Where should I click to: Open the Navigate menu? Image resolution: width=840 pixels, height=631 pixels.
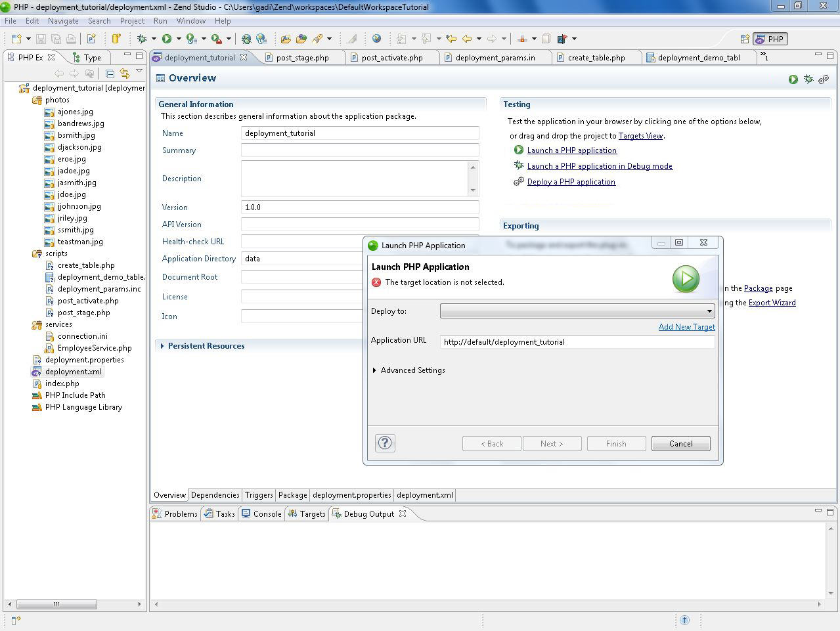pos(63,21)
